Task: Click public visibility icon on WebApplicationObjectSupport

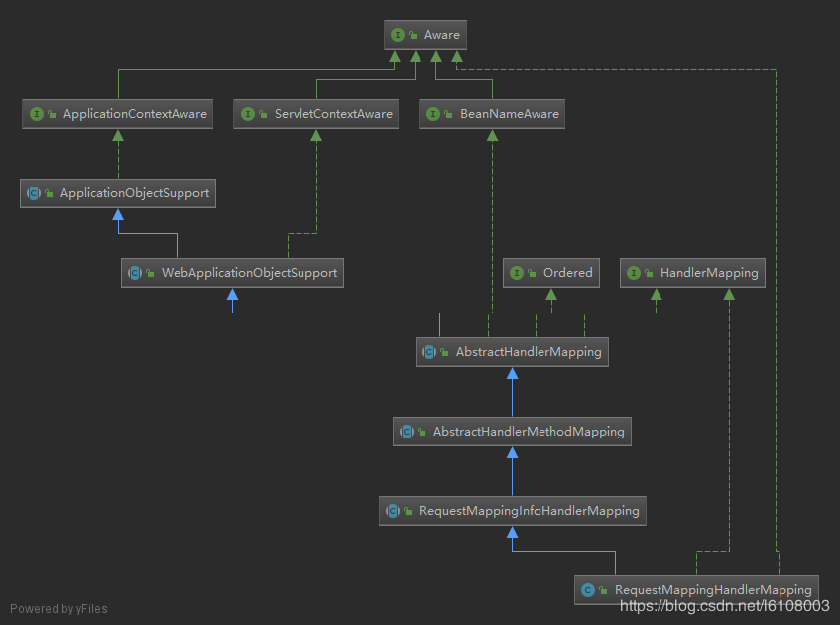Action: [150, 273]
